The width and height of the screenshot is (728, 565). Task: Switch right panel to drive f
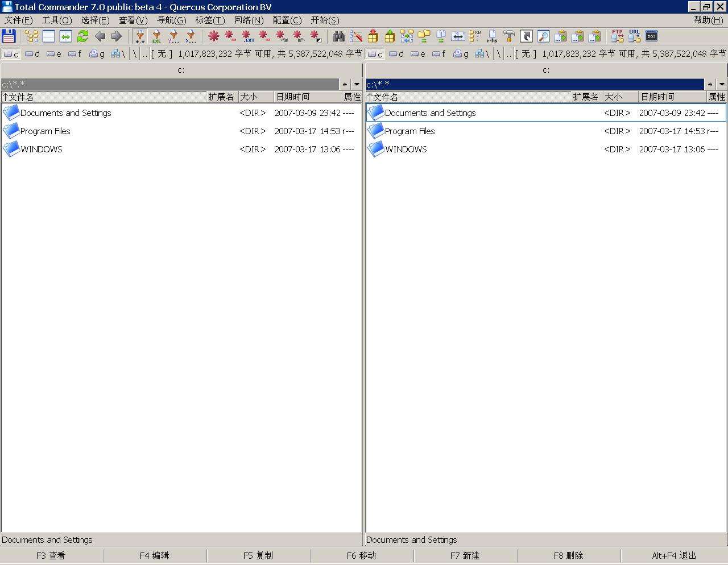point(440,54)
